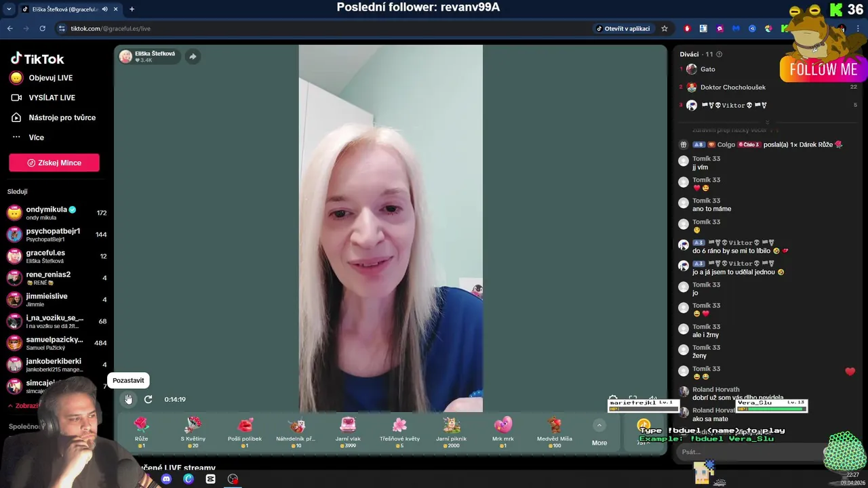868x488 pixels.
Task: Open graceful.es followed channel
Action: 57,256
